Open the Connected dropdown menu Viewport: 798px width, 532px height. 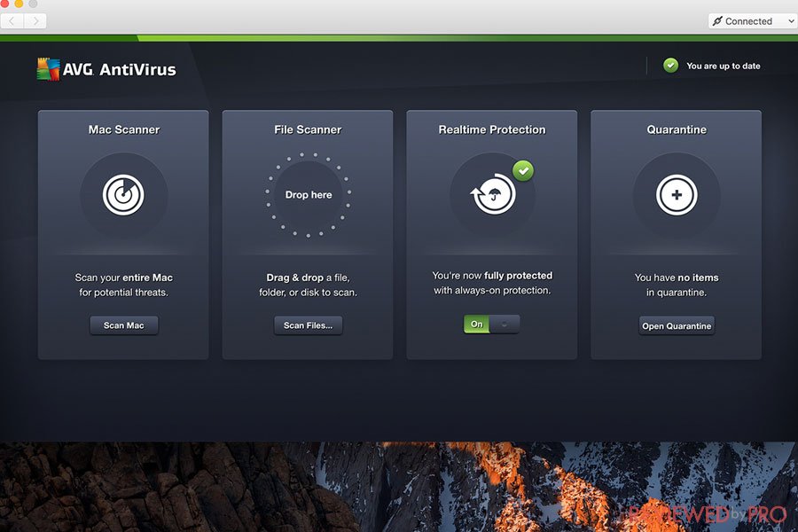point(753,21)
